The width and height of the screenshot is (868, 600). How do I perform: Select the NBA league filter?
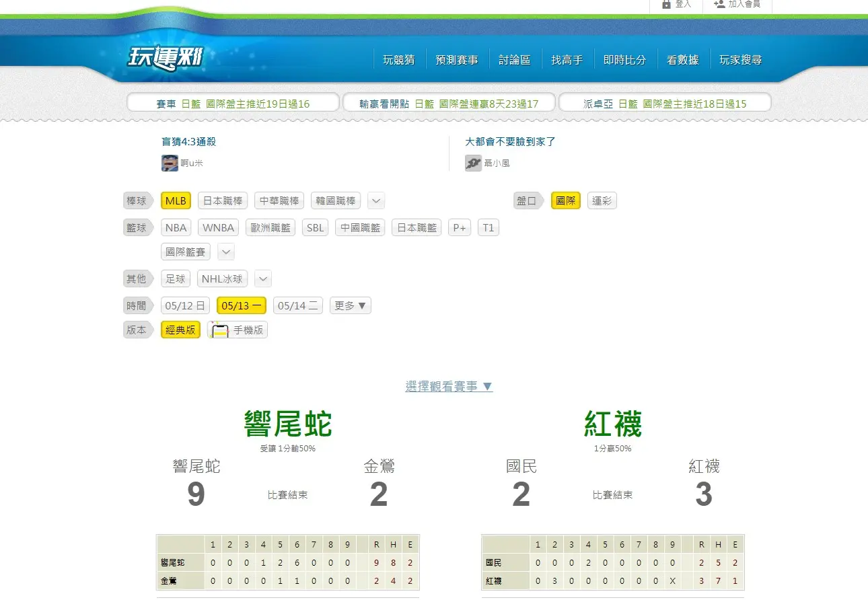point(176,227)
